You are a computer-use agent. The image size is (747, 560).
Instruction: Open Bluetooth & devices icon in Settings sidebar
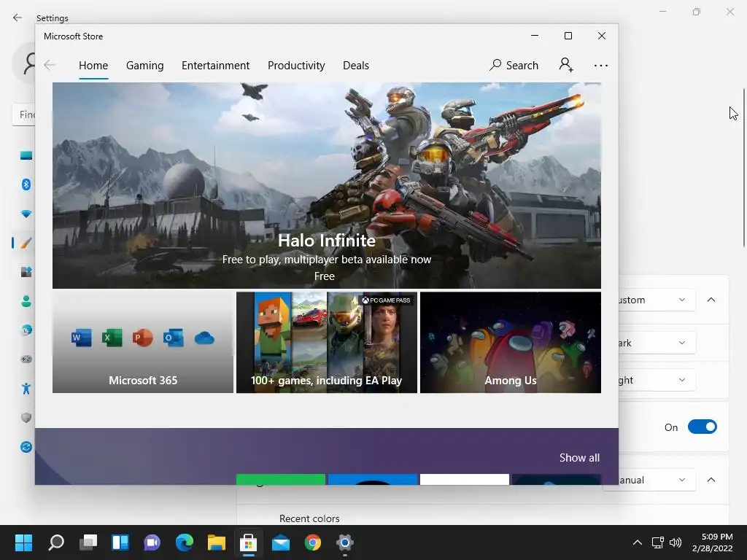[26, 184]
